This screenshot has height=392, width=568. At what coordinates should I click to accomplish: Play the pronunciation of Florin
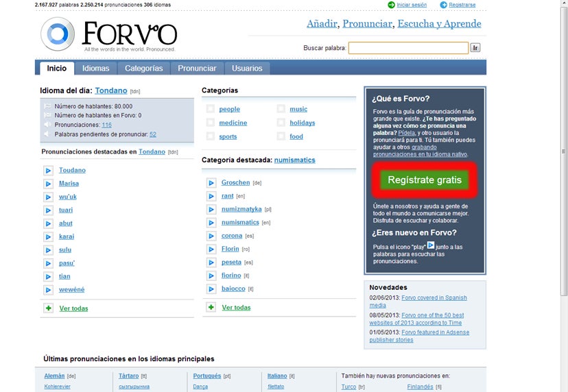(x=211, y=249)
